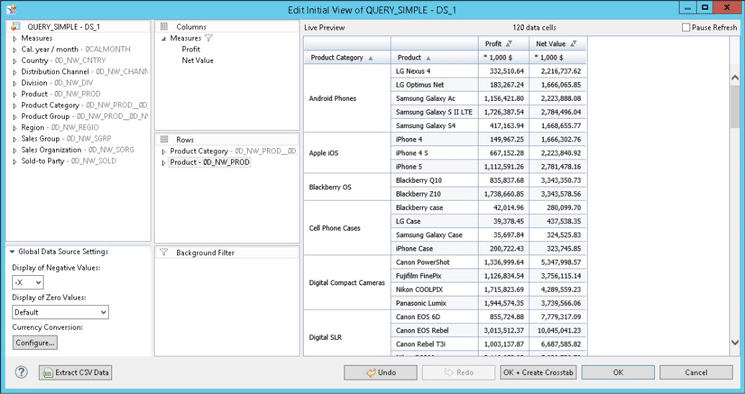Screen dimensions: 745x394
Task: Click the preview scrollbar up arrow
Action: (735, 77)
